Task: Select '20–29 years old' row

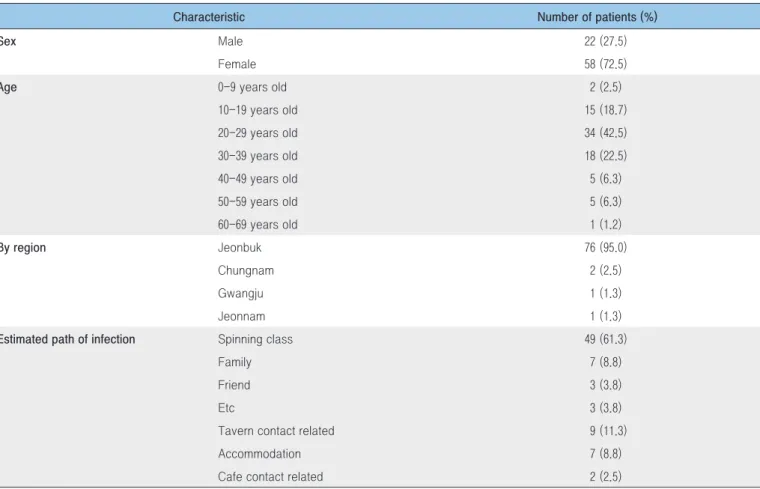Action: (257, 133)
